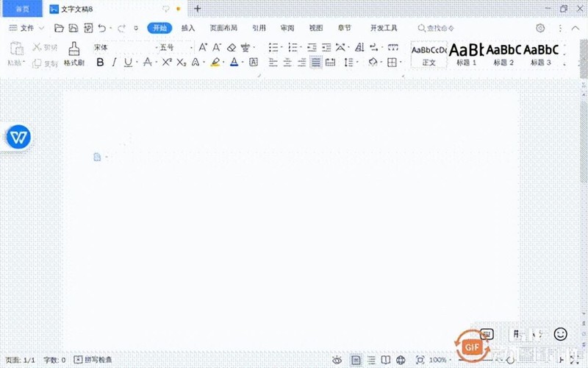Toggle Italic formatting
The height and width of the screenshot is (368, 588).
114,62
